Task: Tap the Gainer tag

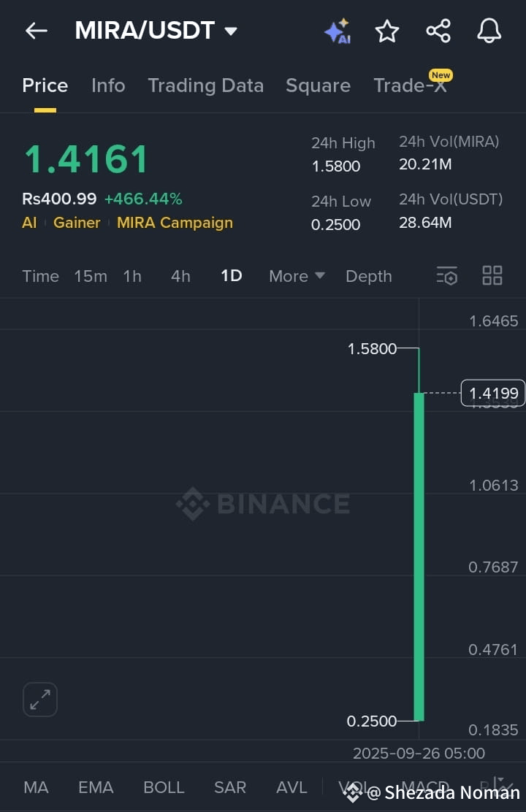Action: click(77, 223)
